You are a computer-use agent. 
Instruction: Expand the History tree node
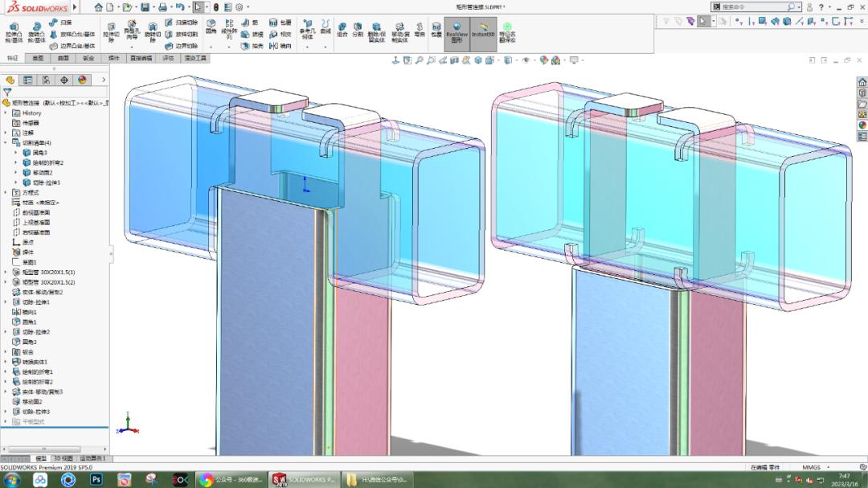[x=6, y=113]
